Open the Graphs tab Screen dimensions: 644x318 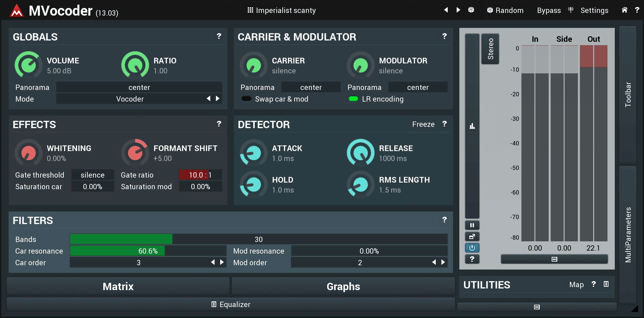point(343,286)
